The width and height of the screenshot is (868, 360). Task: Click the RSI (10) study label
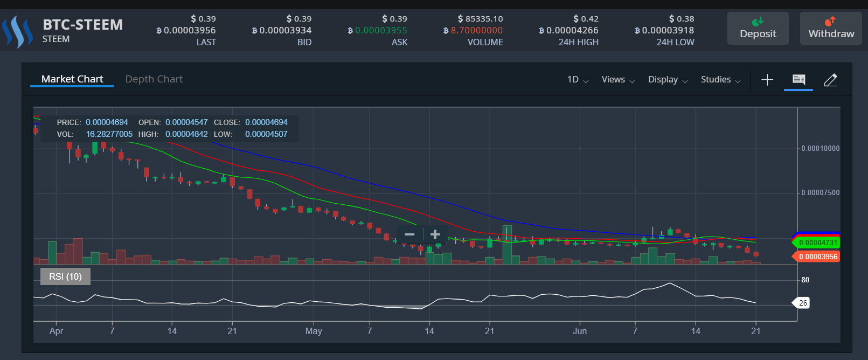click(x=65, y=276)
